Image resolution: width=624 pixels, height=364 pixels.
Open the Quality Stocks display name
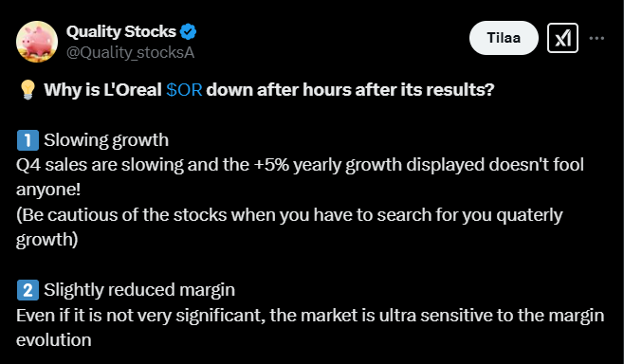[121, 32]
